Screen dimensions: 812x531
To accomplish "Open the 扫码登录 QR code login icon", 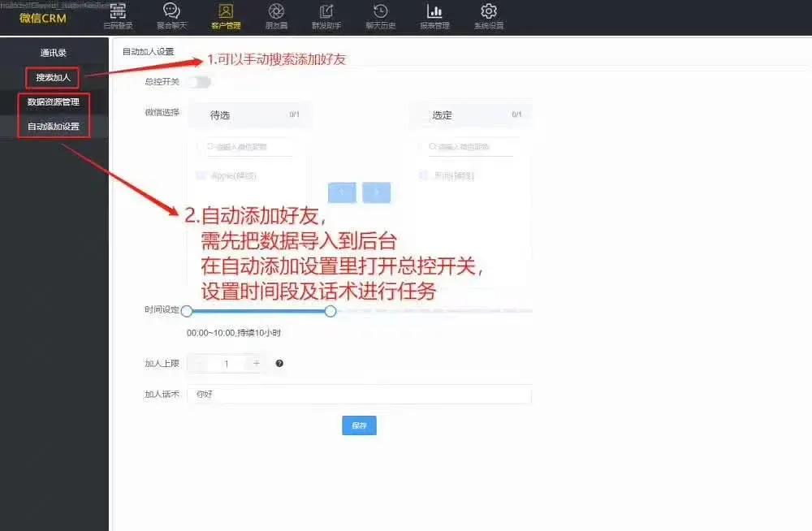I will pos(119,15).
